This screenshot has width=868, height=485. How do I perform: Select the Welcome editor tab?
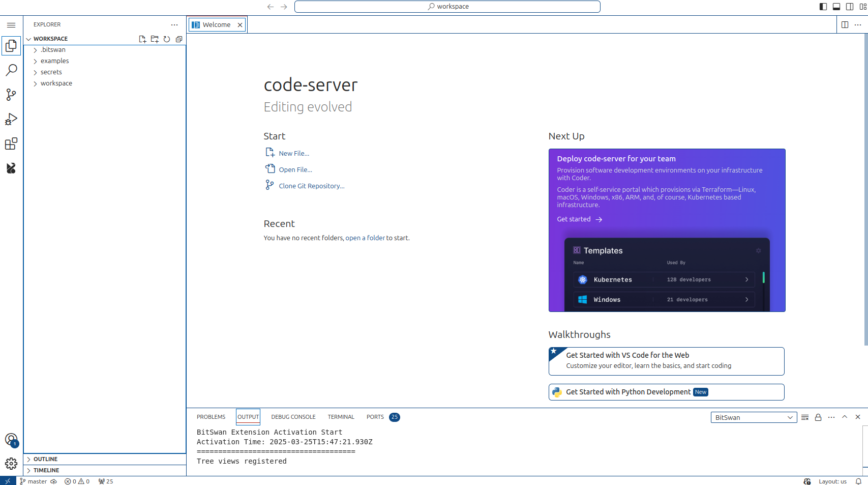coord(217,25)
